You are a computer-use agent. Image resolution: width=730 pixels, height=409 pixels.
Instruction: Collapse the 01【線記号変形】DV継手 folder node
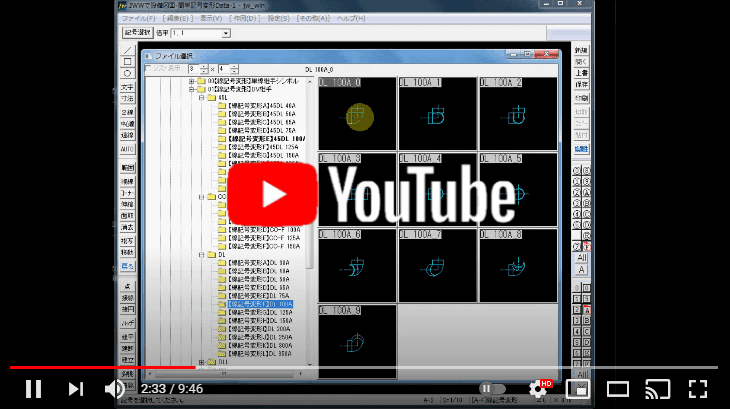(x=192, y=89)
